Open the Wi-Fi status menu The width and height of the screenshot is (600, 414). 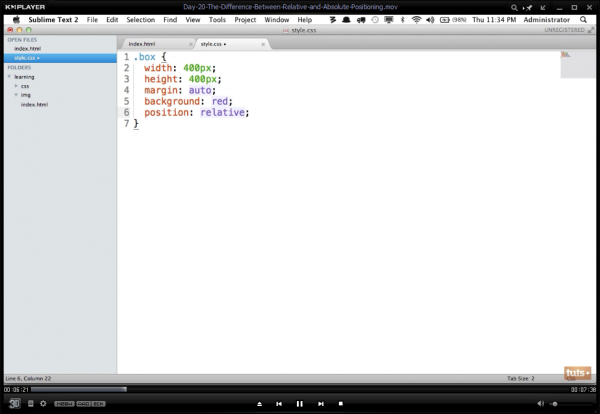pyautogui.click(x=416, y=20)
